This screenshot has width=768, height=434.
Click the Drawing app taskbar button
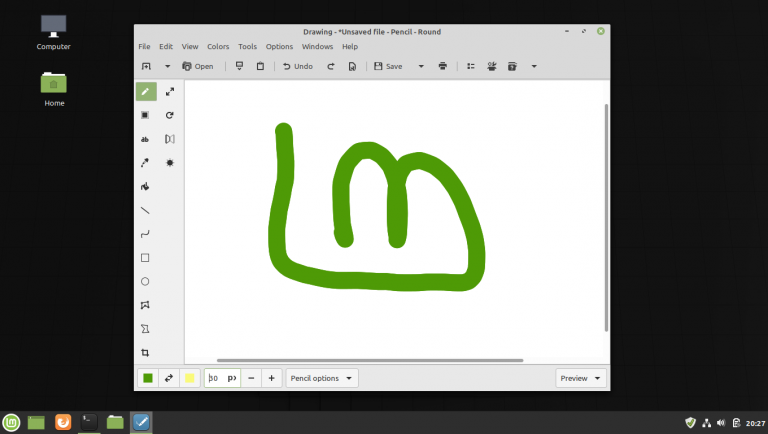pyautogui.click(x=141, y=422)
